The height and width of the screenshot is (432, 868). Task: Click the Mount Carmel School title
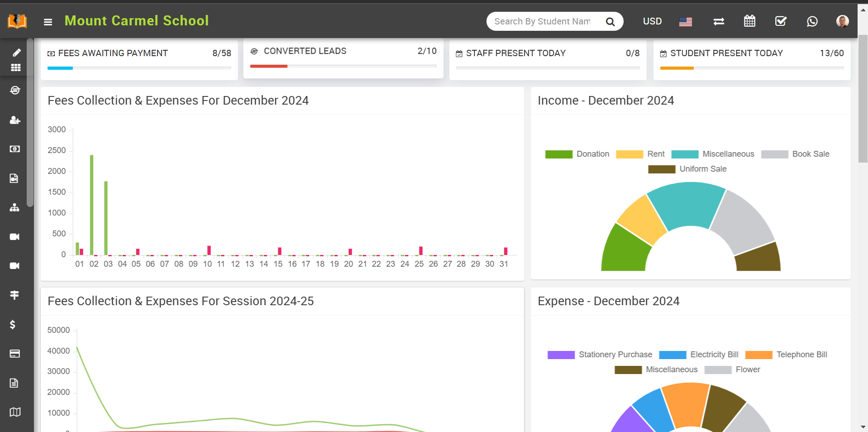[x=137, y=21]
